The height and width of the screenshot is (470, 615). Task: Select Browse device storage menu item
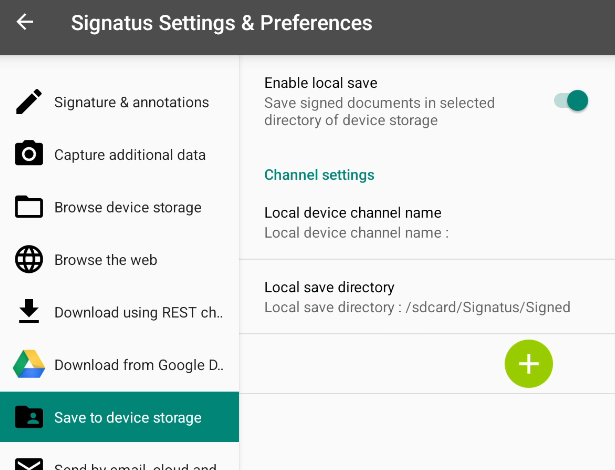pyautogui.click(x=128, y=207)
